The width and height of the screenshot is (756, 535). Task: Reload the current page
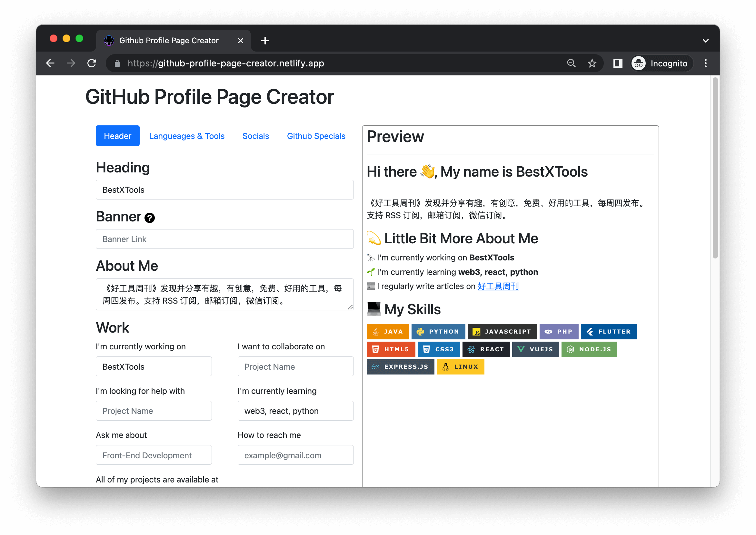[x=92, y=63]
